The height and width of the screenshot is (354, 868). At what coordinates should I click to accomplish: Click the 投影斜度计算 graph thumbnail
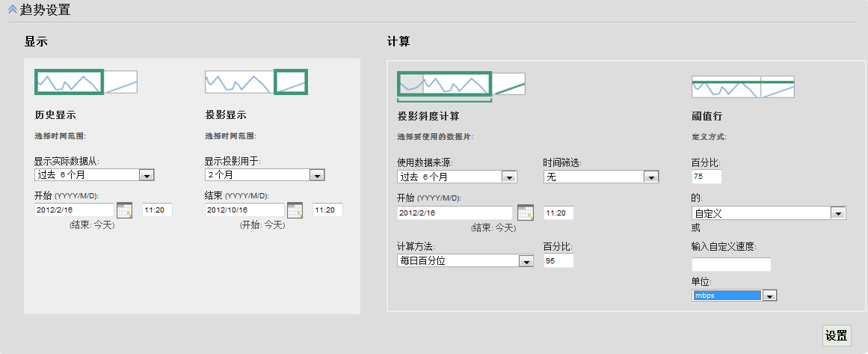[461, 85]
